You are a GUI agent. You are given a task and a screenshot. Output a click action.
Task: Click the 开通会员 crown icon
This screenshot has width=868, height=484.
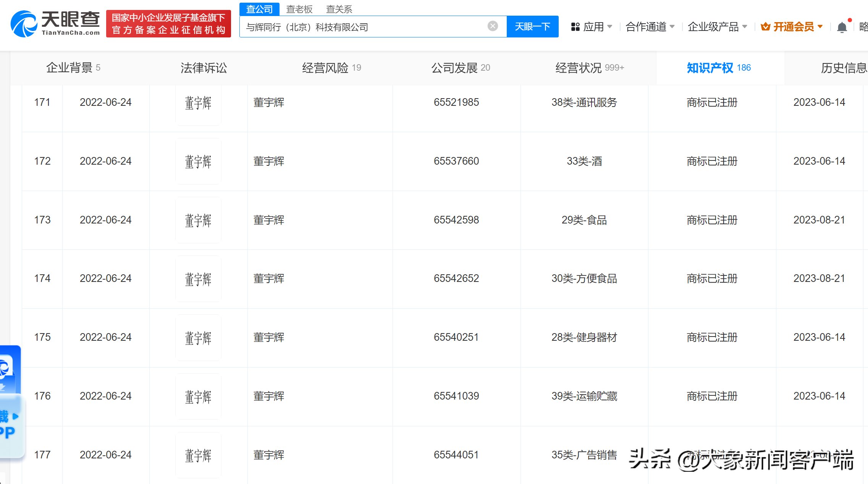click(765, 26)
